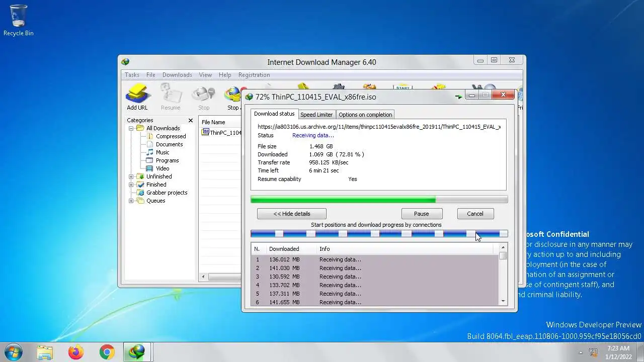
Task: Click the Downloaded column header
Action: coord(292,249)
